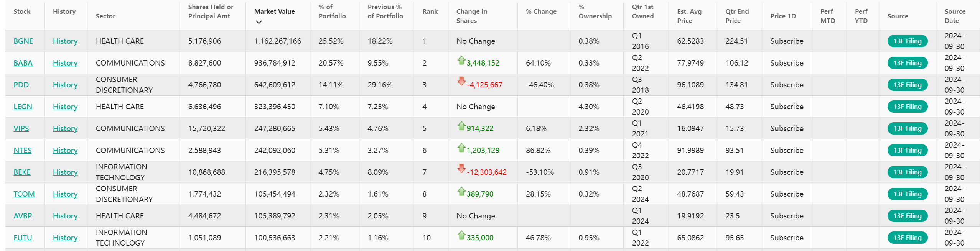The height and width of the screenshot is (251, 980).
Task: Click the Sector column header
Action: tap(105, 16)
